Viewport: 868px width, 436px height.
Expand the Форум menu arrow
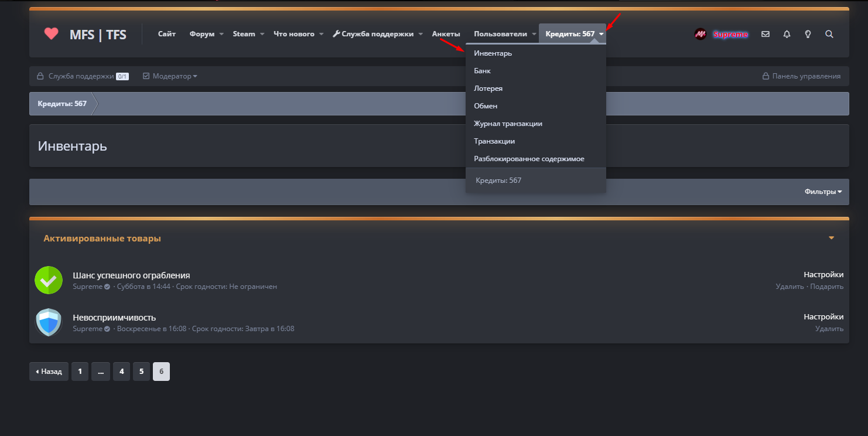[x=221, y=34]
